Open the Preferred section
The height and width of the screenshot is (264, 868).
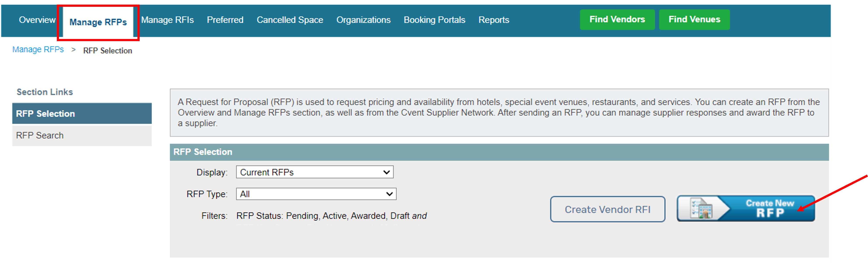225,19
